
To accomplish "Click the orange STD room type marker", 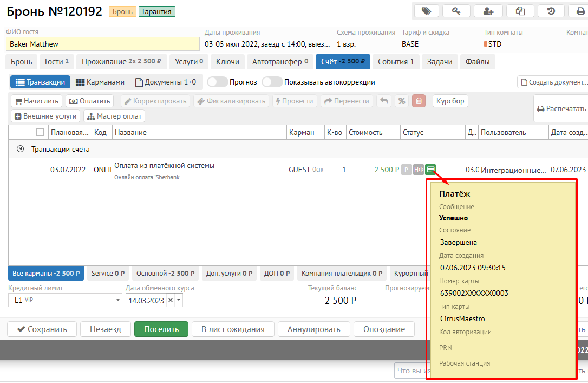I will (486, 44).
